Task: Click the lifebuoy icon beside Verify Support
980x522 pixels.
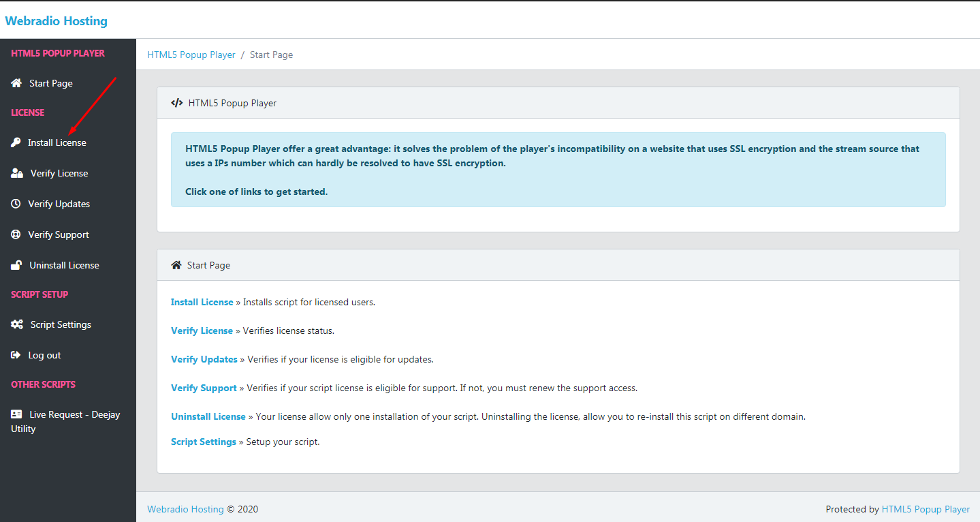Action: (x=16, y=234)
